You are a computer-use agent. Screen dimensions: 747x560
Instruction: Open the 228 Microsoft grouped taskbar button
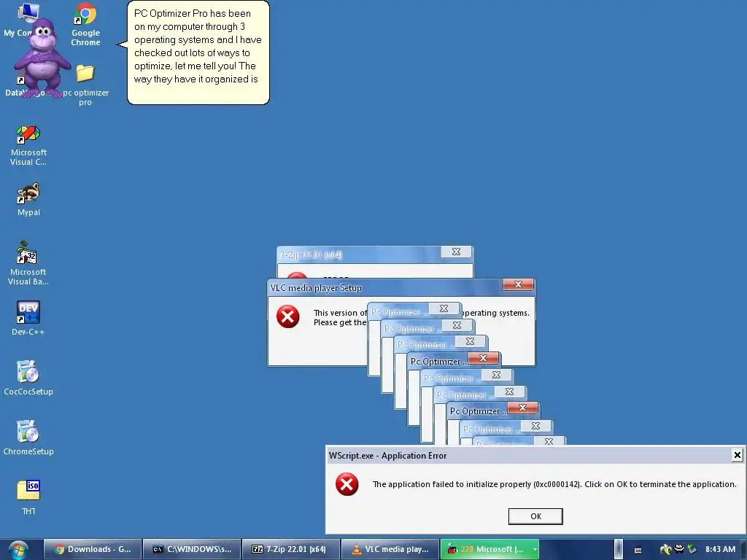click(485, 549)
